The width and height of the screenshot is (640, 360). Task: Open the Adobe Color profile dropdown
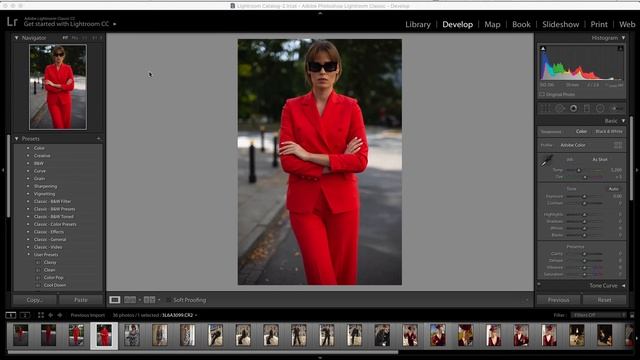pos(573,145)
